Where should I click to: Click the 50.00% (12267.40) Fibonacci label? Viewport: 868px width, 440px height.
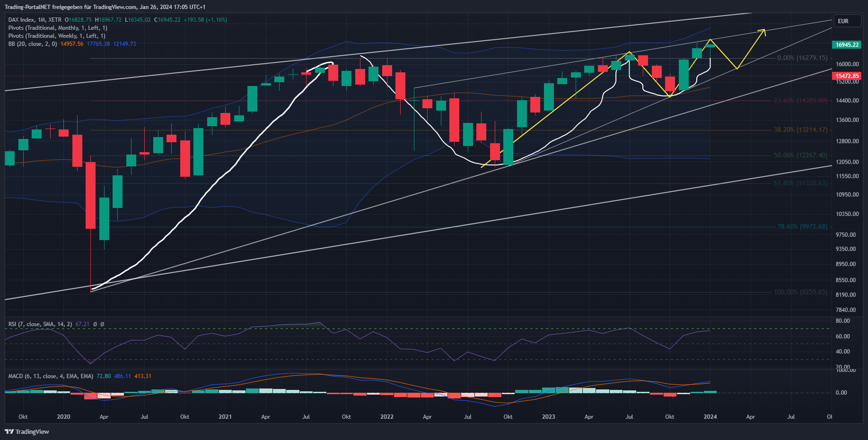(800, 155)
